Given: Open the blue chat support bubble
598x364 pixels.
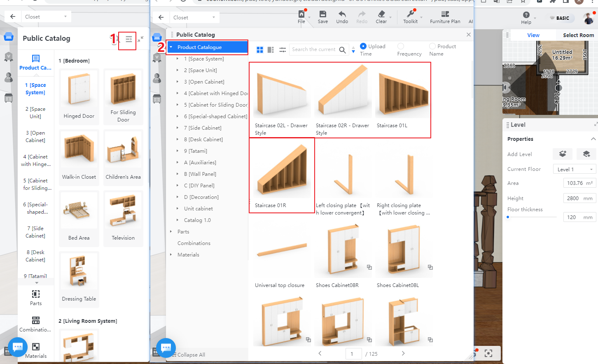Looking at the screenshot, I should pos(166,348).
